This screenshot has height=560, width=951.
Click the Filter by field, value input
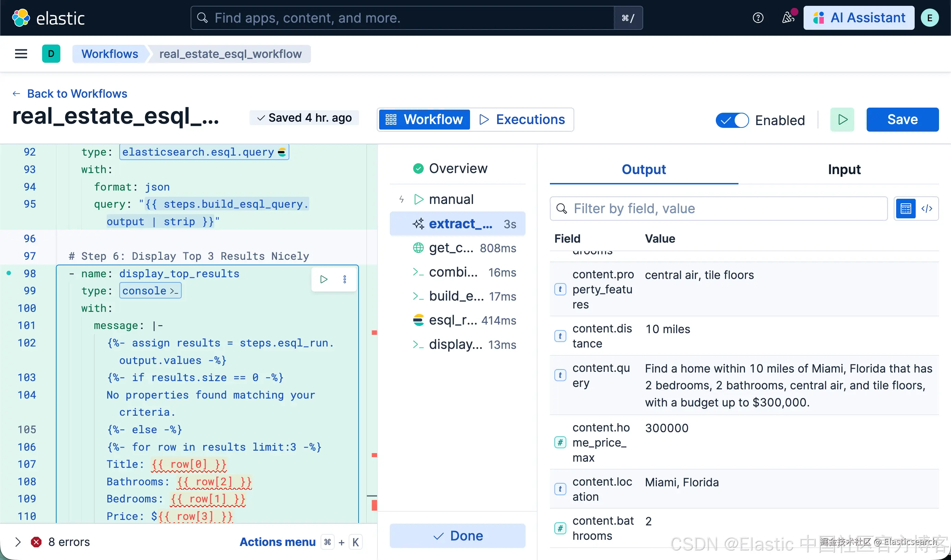[x=718, y=209]
